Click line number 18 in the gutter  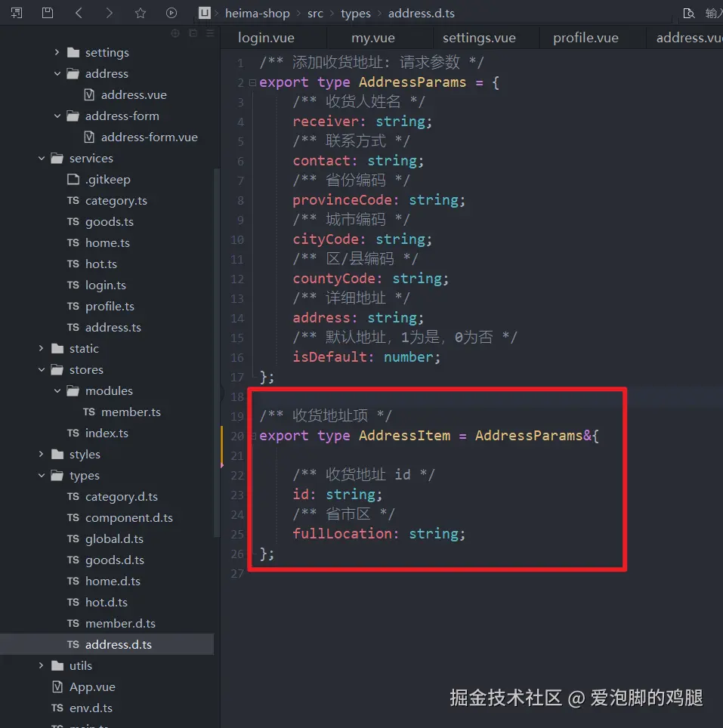coord(237,397)
